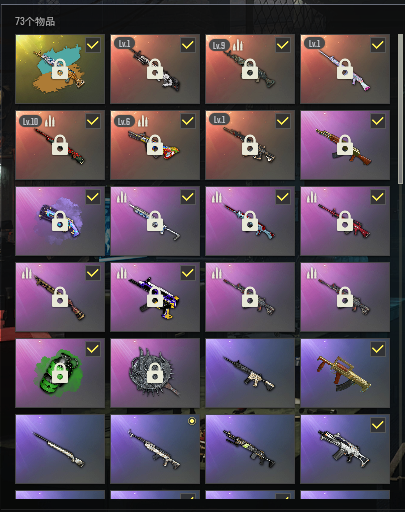The image size is (405, 512).
Task: Select the black rifle with green accent
Action: pos(250,449)
